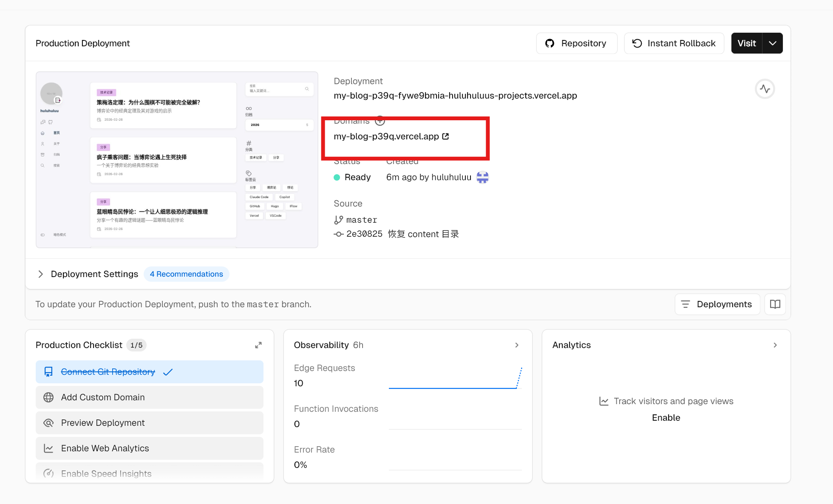This screenshot has width=833, height=504.
Task: Click the Repository button
Action: [576, 43]
